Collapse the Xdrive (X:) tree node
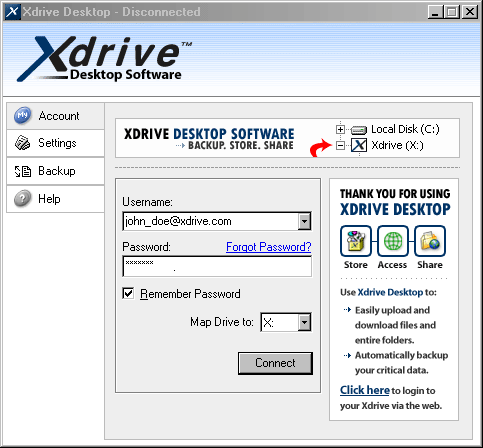This screenshot has height=448, width=483. [340, 146]
